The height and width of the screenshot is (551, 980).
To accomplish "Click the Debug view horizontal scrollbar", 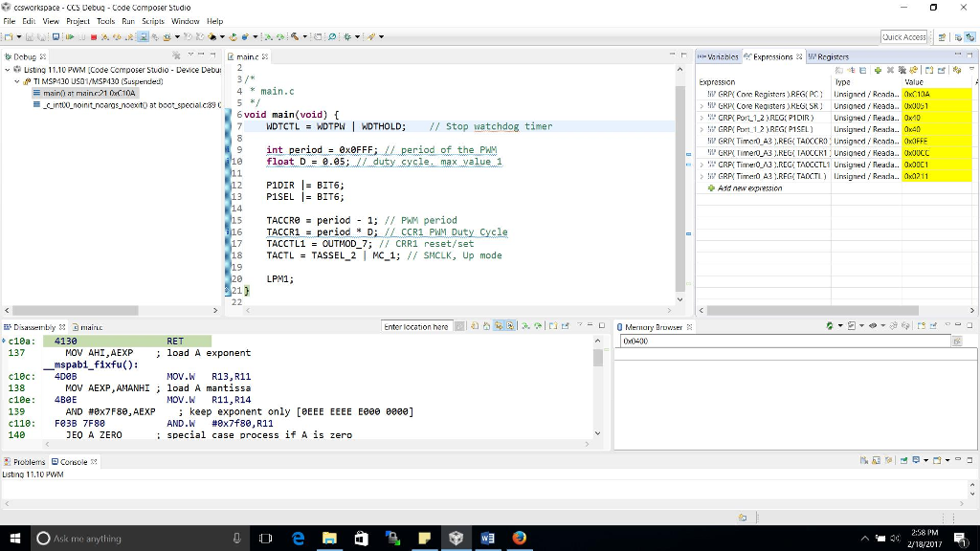I will point(75,311).
